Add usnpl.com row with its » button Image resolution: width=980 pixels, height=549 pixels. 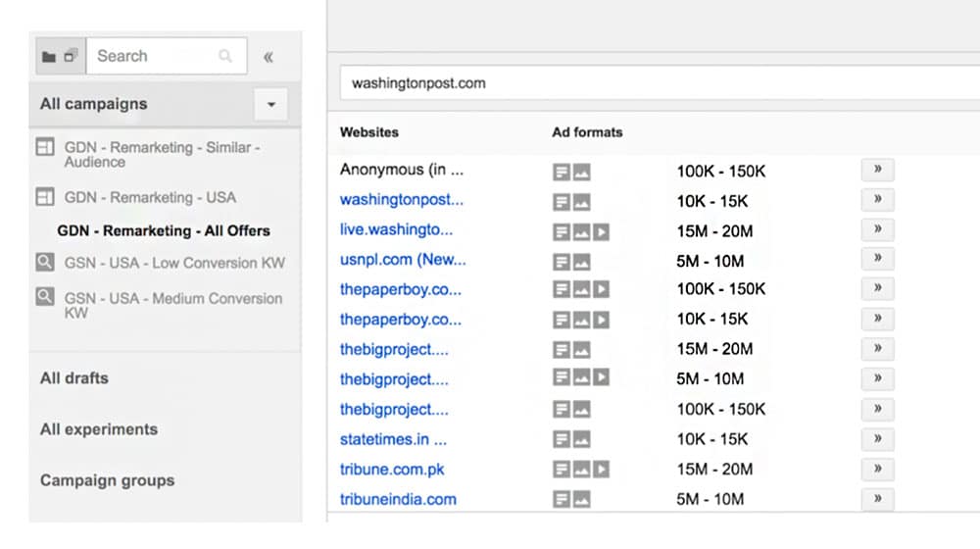(877, 258)
